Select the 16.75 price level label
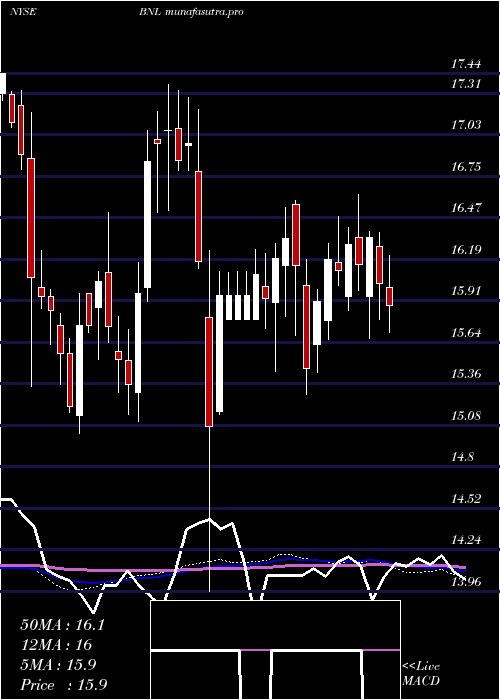 click(x=466, y=167)
